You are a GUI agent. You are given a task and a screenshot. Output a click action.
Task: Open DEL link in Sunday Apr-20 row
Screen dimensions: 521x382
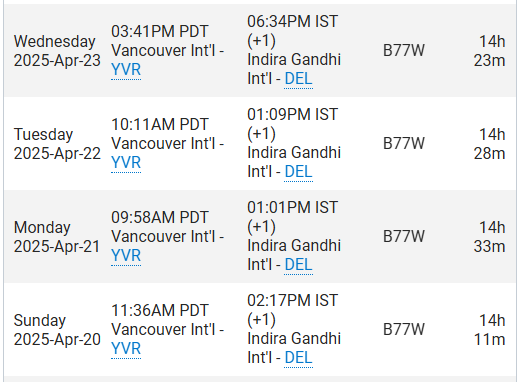coord(299,358)
